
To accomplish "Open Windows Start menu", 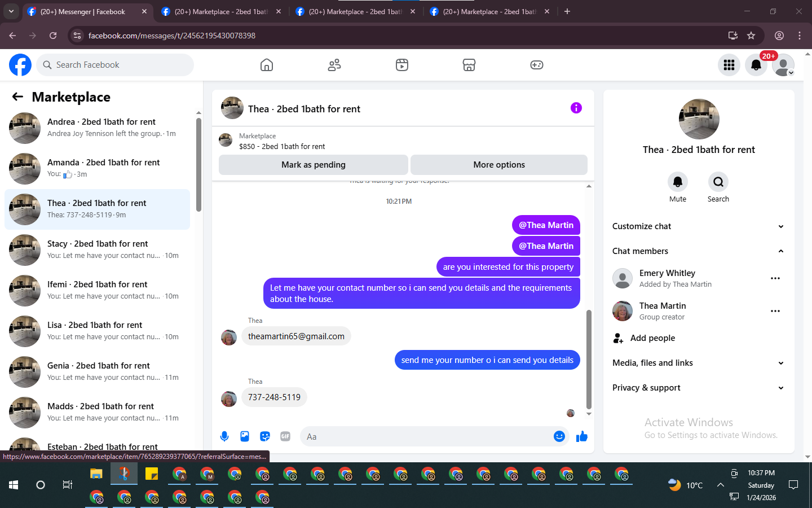I will (x=14, y=485).
